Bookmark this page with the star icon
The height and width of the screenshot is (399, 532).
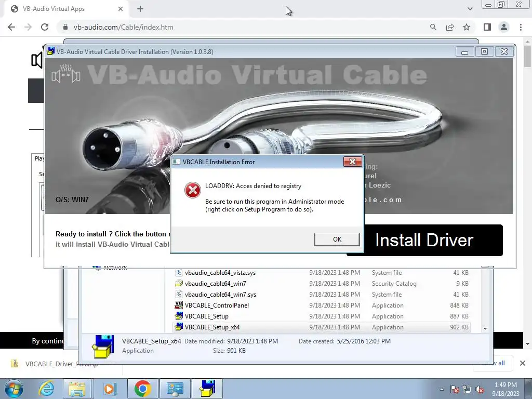click(x=467, y=27)
